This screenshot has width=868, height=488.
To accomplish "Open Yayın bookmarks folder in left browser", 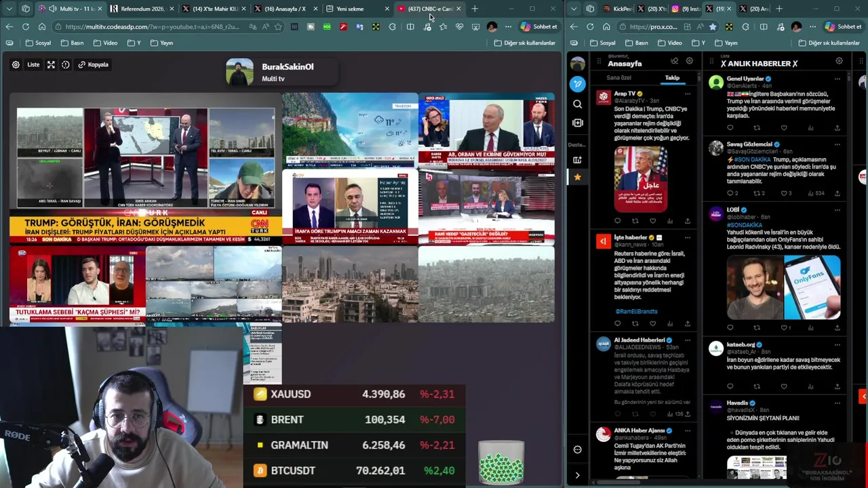I will pyautogui.click(x=163, y=43).
